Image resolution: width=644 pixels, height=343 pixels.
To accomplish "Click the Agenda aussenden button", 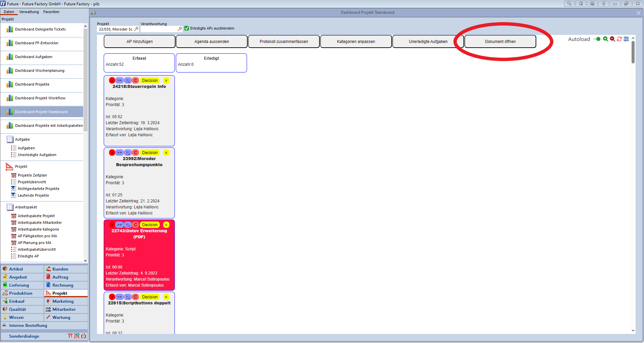I will click(x=211, y=41).
